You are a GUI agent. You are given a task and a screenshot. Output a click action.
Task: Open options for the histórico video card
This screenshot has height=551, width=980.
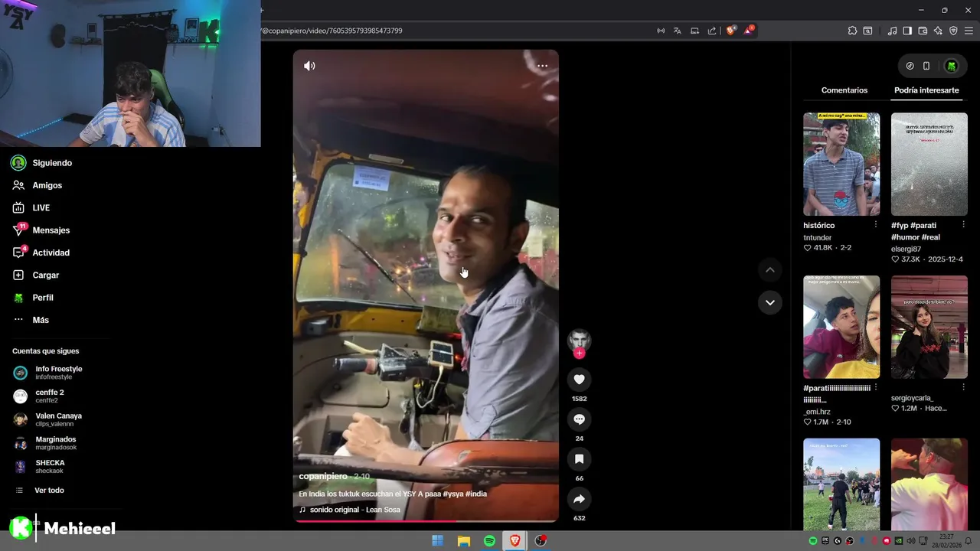pos(876,225)
